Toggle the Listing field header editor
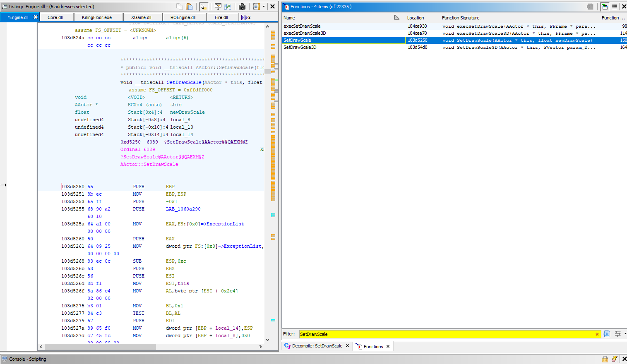Image resolution: width=627 pixels, height=364 pixels. click(x=218, y=6)
